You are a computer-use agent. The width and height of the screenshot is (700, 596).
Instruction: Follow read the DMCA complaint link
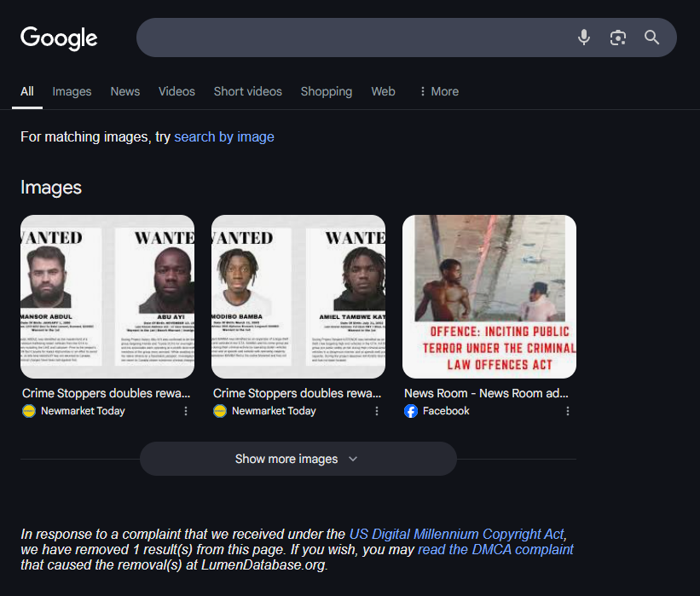point(495,550)
